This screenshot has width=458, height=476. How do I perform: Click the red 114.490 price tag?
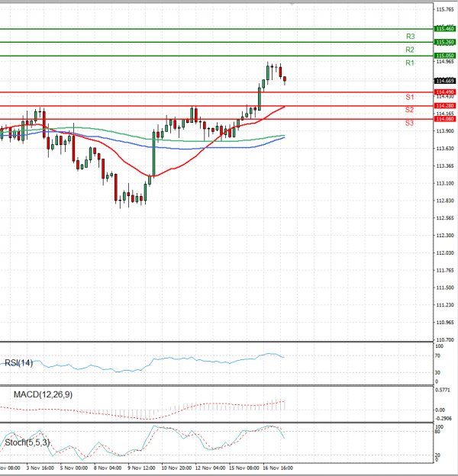pos(445,92)
